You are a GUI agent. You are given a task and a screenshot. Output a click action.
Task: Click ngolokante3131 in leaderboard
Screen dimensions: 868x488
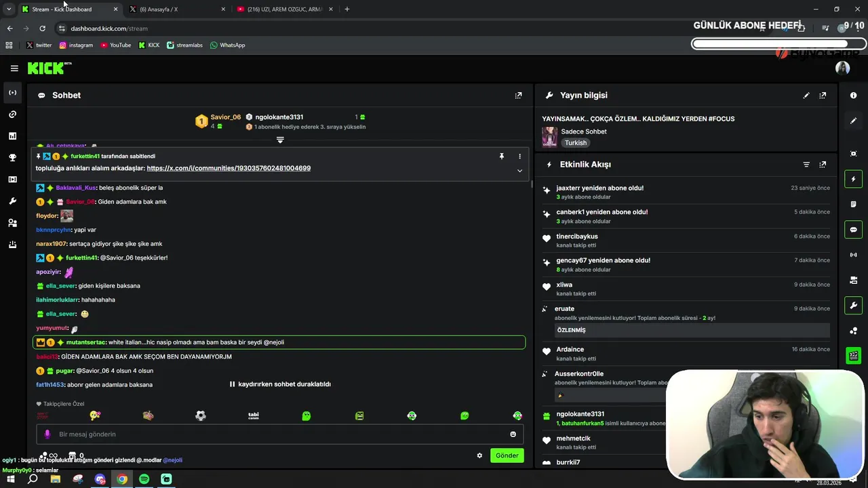279,117
